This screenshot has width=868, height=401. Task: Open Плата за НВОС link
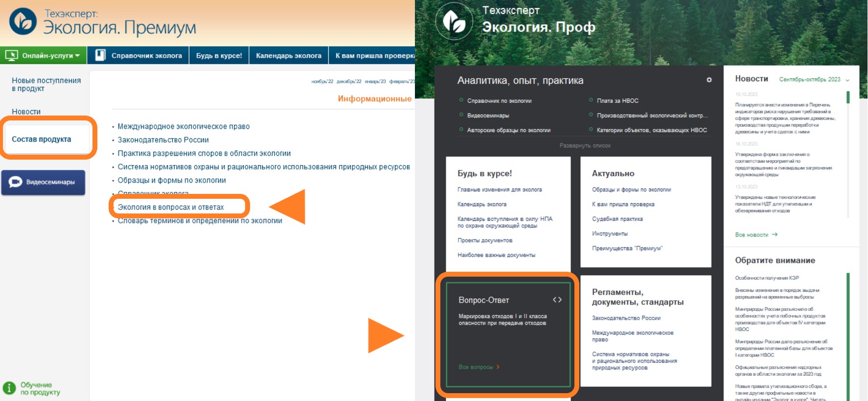point(617,101)
